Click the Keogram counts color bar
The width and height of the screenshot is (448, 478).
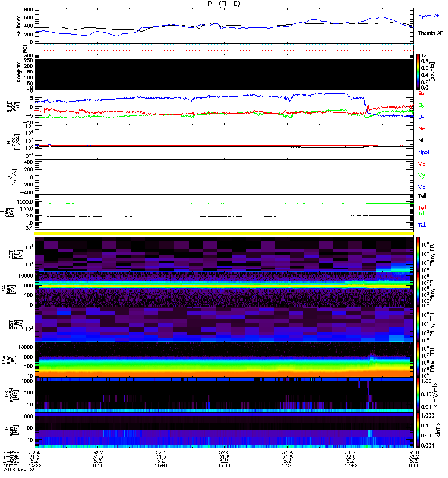(x=418, y=72)
